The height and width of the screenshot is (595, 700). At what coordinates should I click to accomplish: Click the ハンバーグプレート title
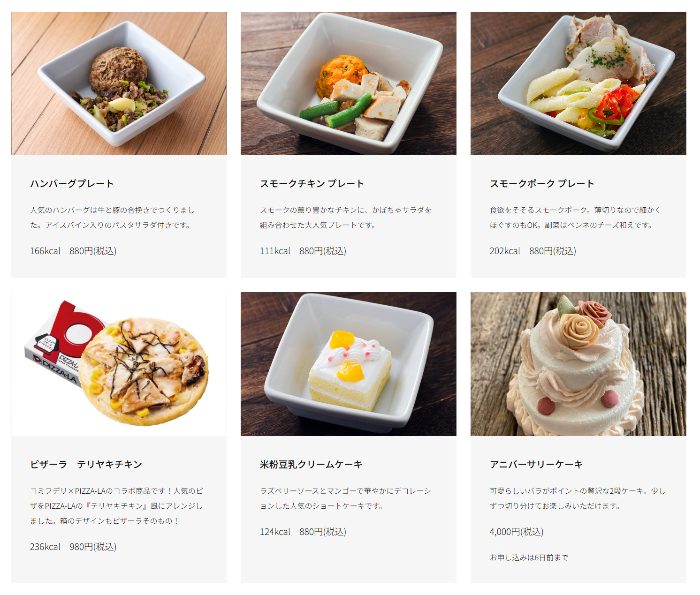(x=72, y=184)
